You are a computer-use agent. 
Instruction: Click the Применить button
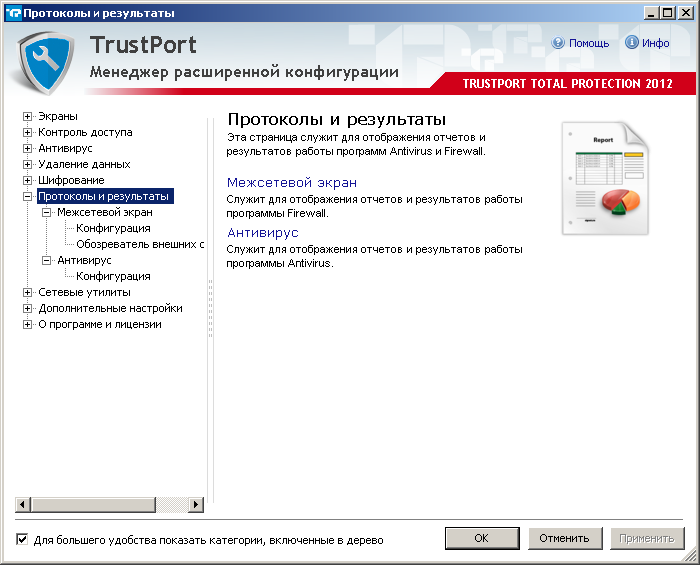(x=647, y=538)
